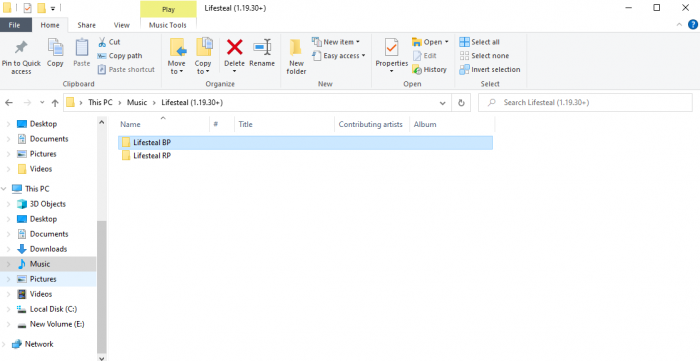Open Explorer help
Image resolution: width=700 pixels, height=361 pixels.
tap(692, 25)
